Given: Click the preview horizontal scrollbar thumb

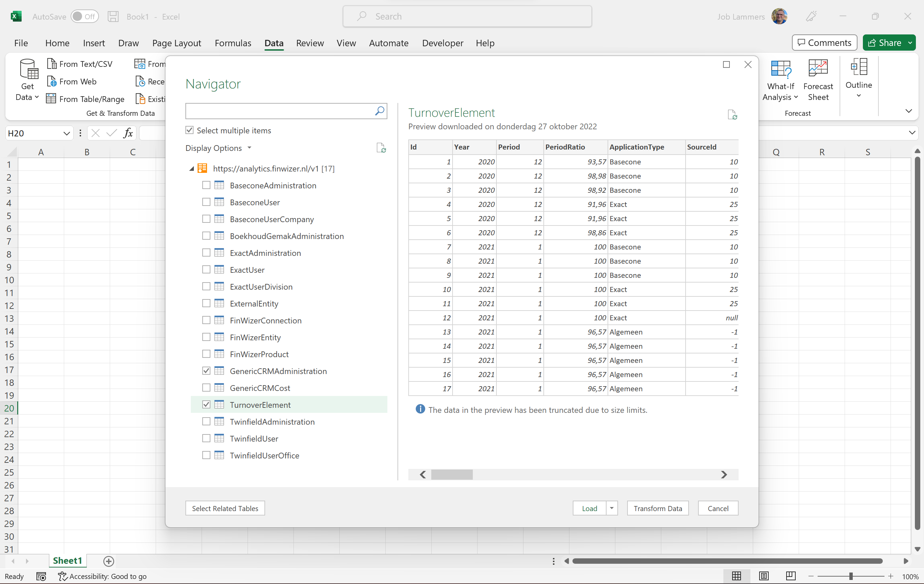Looking at the screenshot, I should coord(452,474).
